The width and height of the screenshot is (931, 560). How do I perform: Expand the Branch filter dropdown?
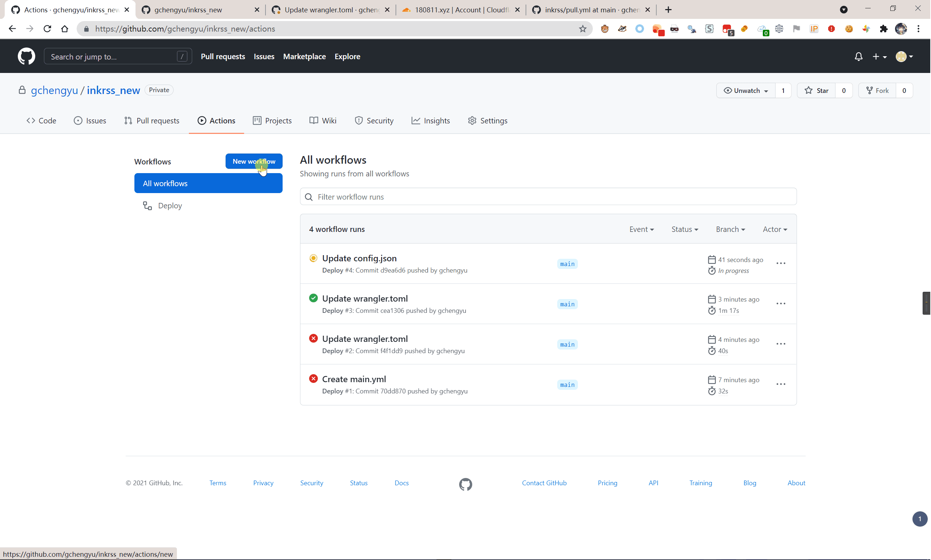point(730,229)
